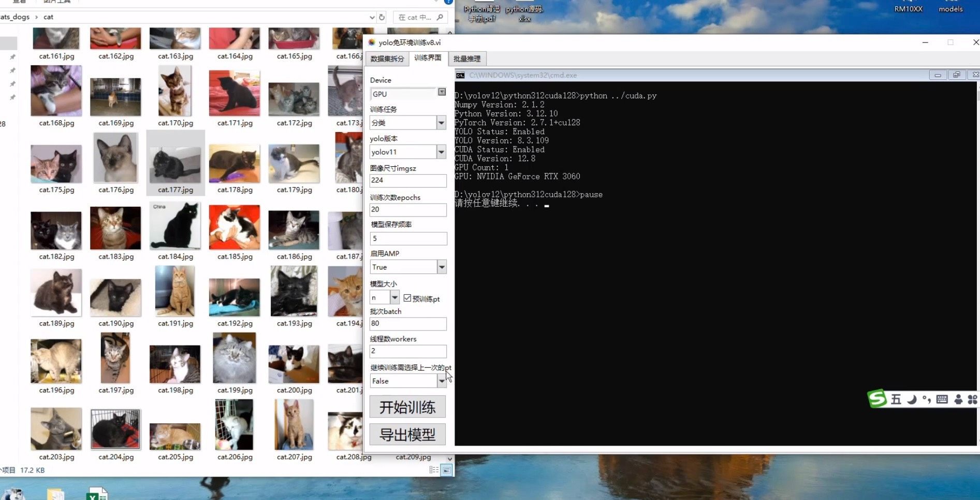Click the 训练次数epochs input field
The image size is (980, 500).
(407, 209)
